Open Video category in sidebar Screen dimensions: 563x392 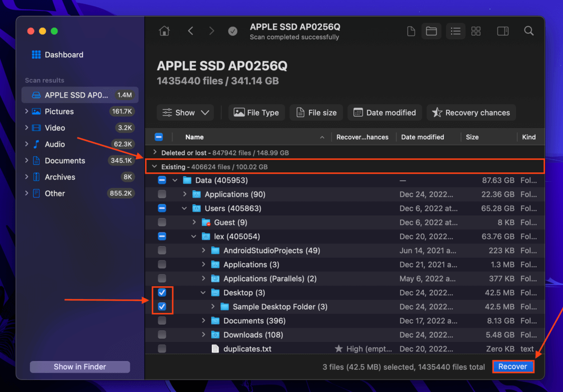click(80, 128)
